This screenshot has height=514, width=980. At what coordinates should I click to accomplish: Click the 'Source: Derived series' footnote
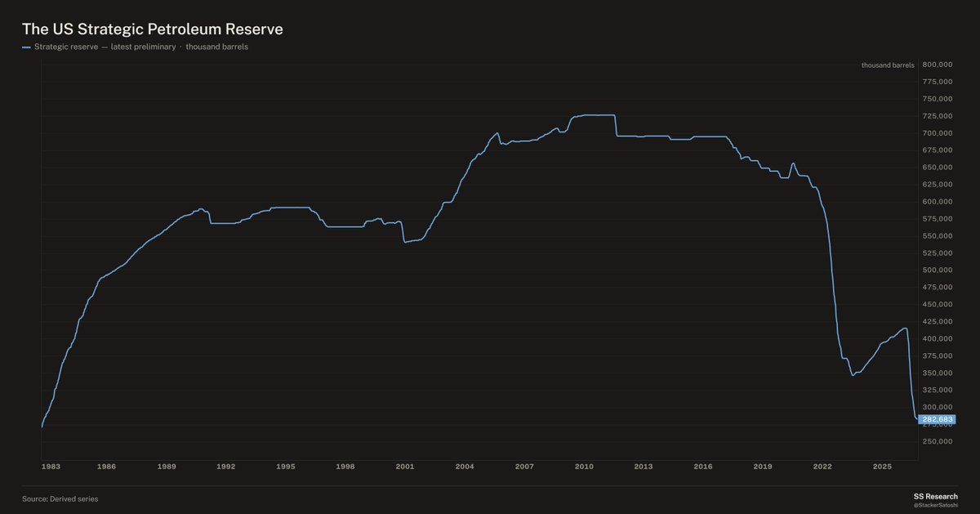tap(60, 498)
